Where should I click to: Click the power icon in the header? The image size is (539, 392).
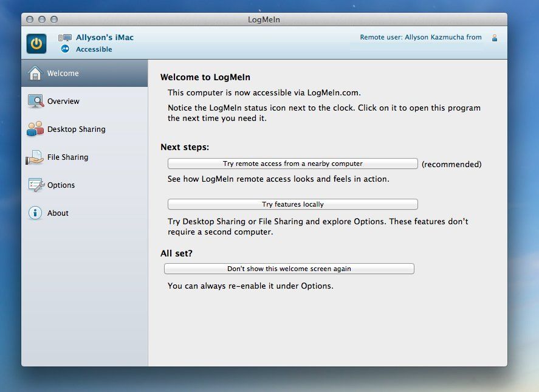click(36, 43)
